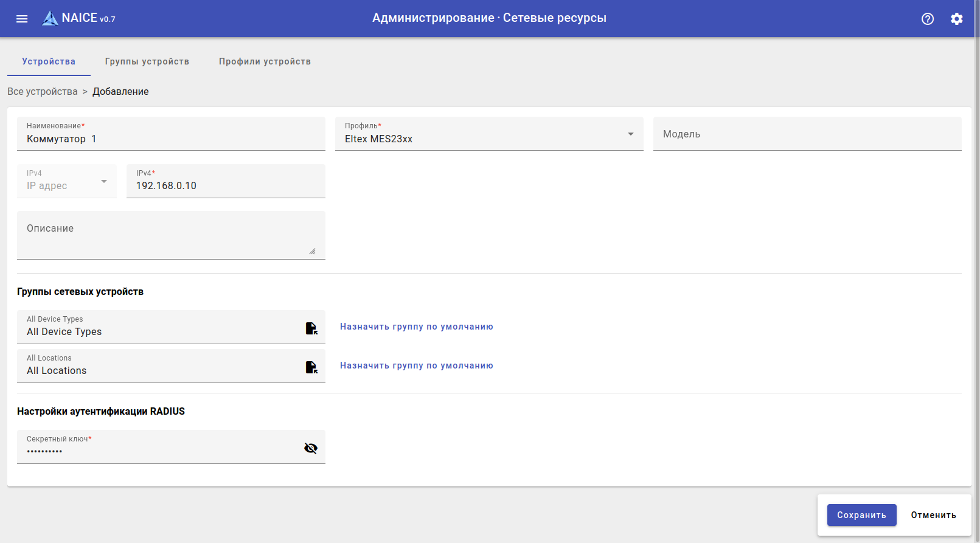This screenshot has width=980, height=543.
Task: Click the Модель input field
Action: coord(807,134)
